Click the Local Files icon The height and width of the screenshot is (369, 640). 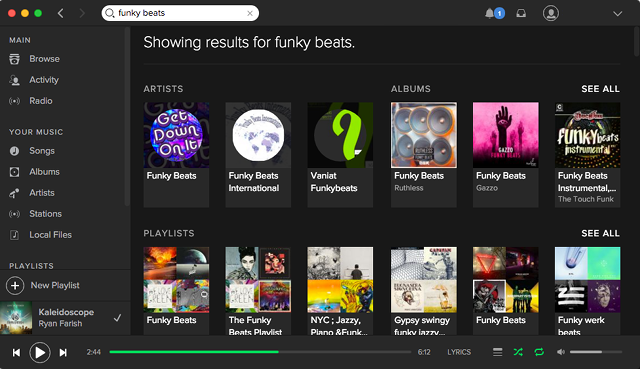click(14, 235)
